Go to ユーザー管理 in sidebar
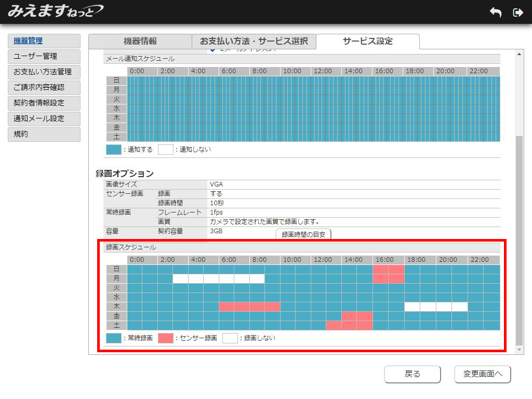Image resolution: width=532 pixels, height=399 pixels. click(x=44, y=57)
